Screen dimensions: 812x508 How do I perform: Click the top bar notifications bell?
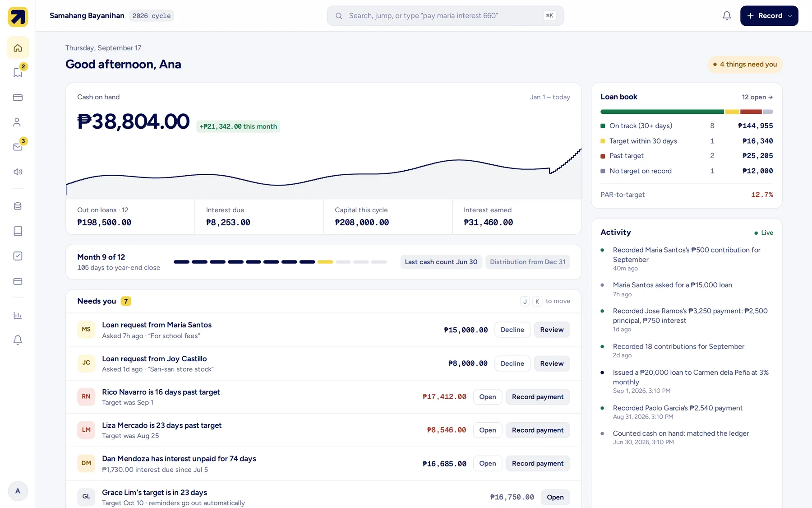point(726,16)
